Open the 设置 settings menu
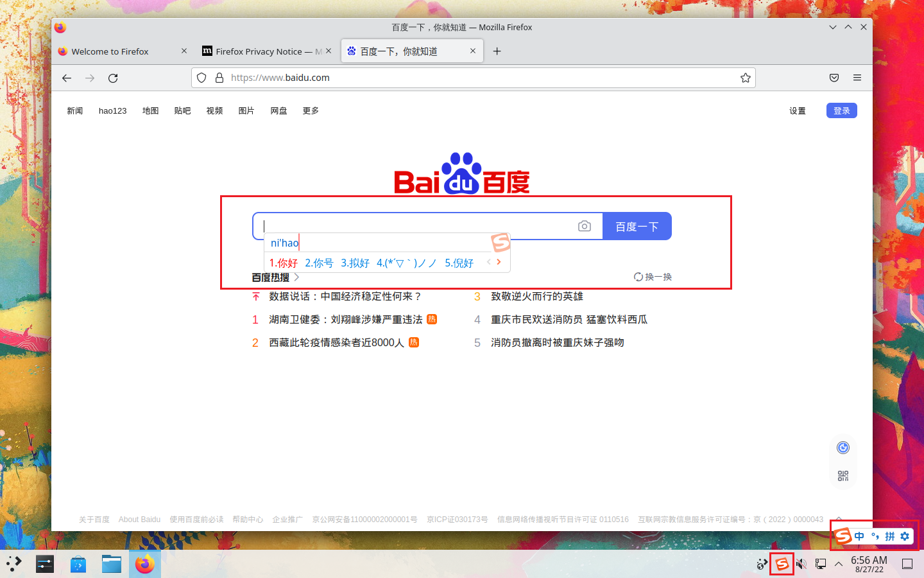 pos(798,110)
